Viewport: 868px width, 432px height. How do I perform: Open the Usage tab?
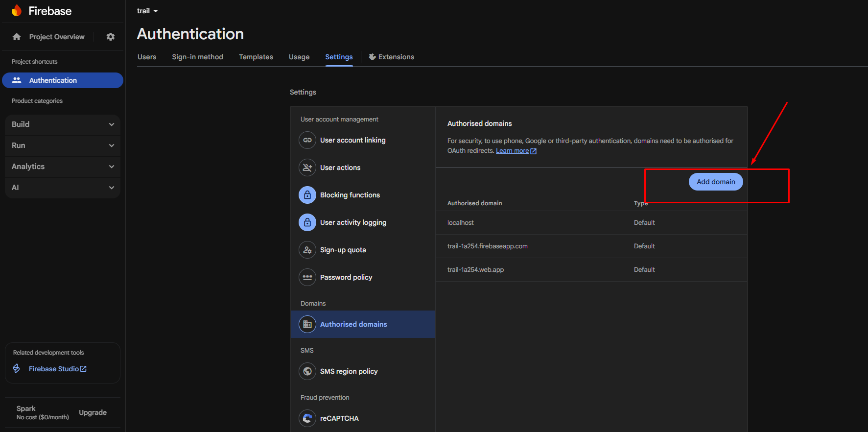coord(299,57)
